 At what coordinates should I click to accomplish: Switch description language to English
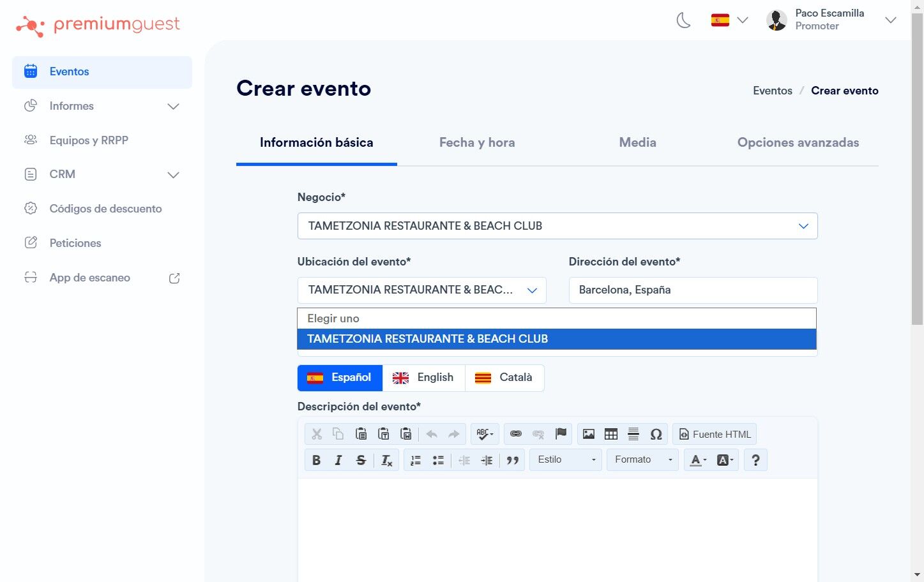pyautogui.click(x=423, y=378)
